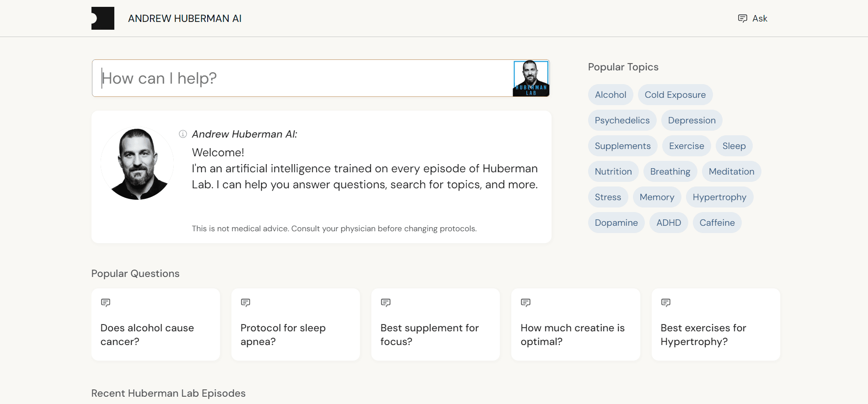Open the Ask link in header
868x404 pixels.
tap(753, 18)
